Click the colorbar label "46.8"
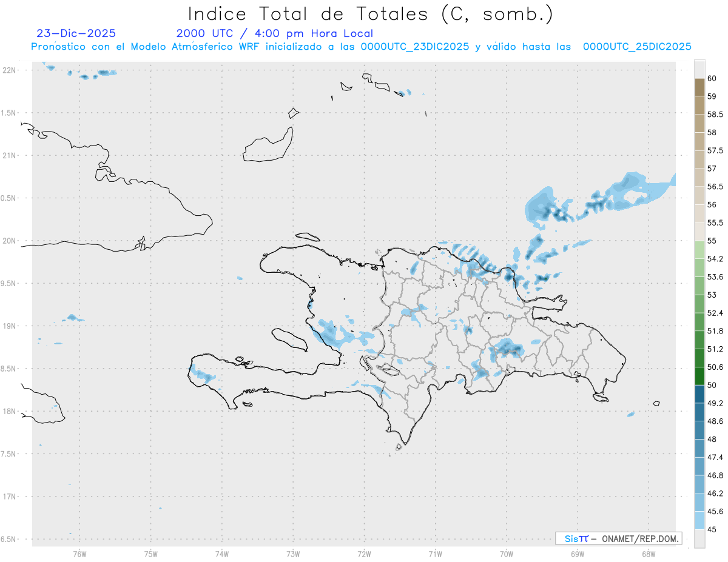Viewport: 728px width, 562px height. click(x=715, y=475)
